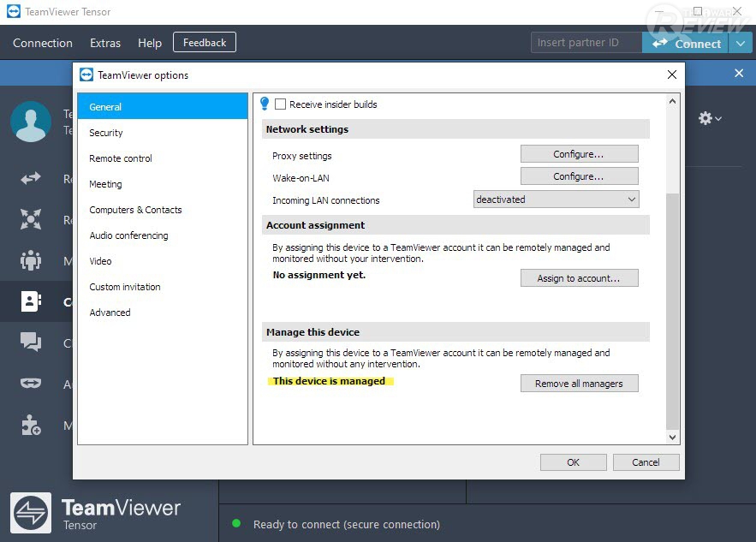Open Meeting people icon in sidebar
The image size is (756, 542).
point(31,260)
